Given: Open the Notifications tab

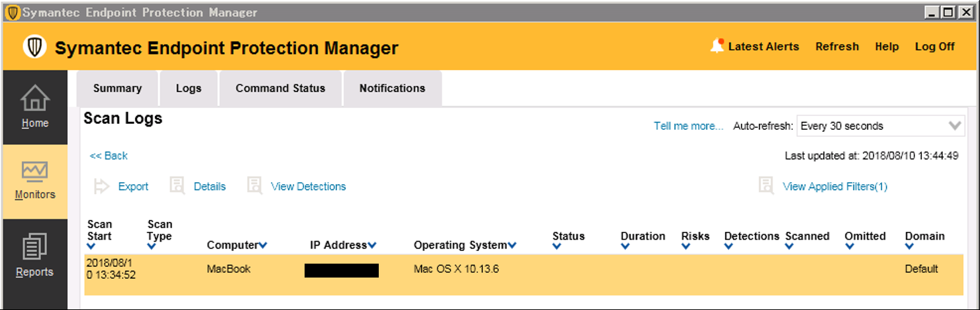Looking at the screenshot, I should coord(392,88).
